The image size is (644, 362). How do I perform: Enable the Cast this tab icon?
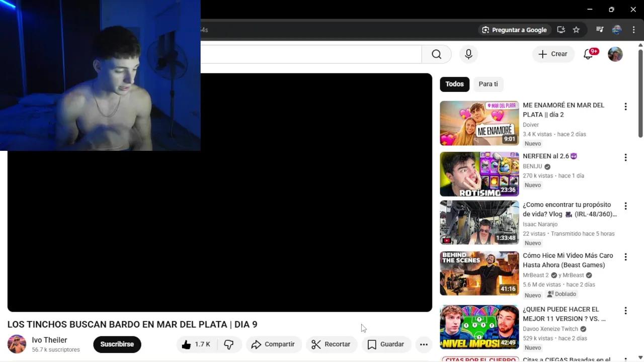[x=561, y=30]
